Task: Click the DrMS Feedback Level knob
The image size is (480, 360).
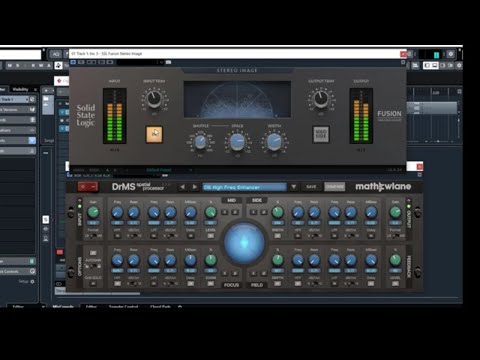Action: [x=395, y=260]
